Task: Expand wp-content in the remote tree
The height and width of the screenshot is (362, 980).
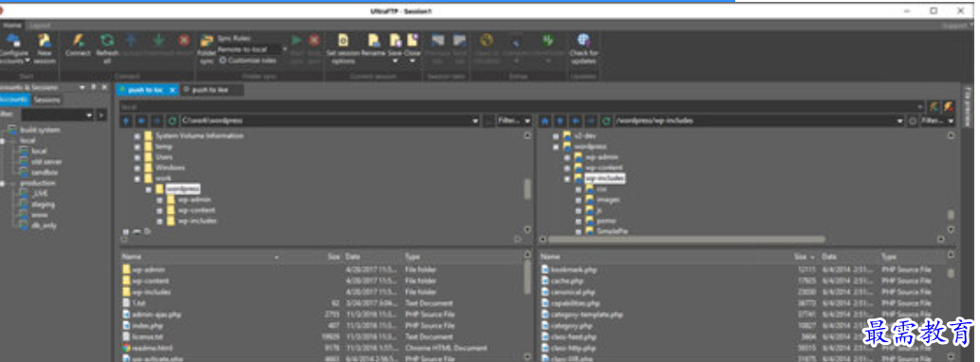Action: point(567,168)
